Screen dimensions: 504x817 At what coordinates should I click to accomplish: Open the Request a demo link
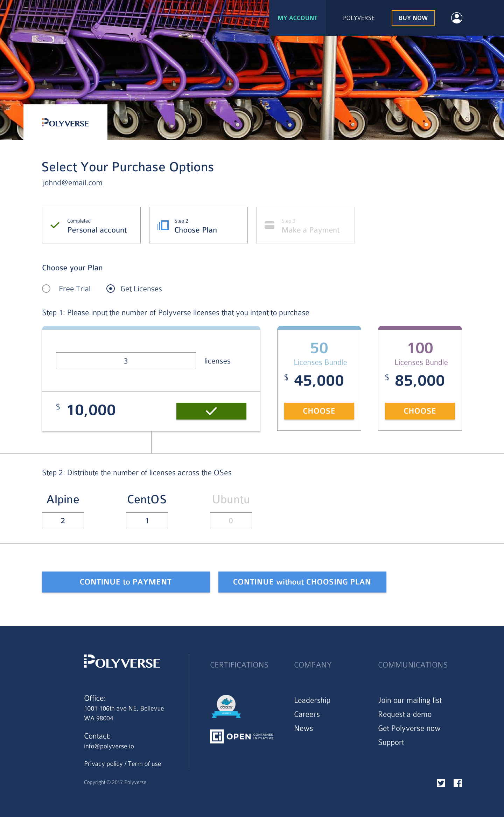[x=405, y=714]
